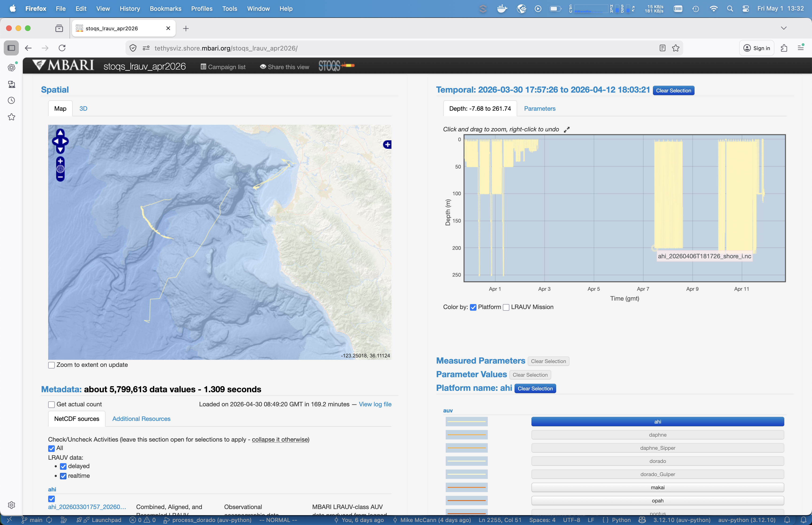Click the makai platform color swatch

[x=466, y=487]
